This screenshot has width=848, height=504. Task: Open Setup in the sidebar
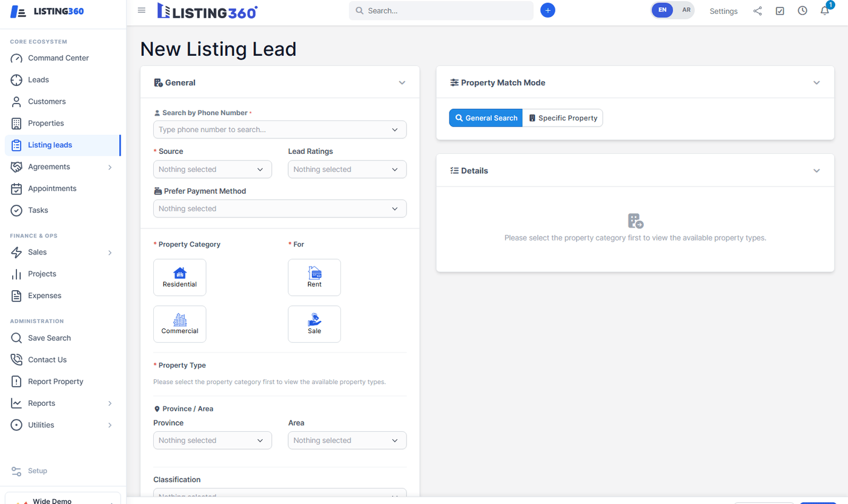(63, 471)
